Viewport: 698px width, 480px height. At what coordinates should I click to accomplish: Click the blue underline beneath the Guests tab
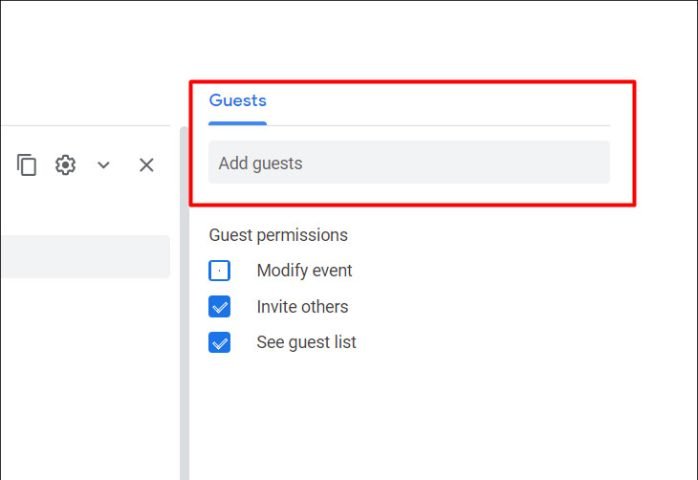pos(237,123)
